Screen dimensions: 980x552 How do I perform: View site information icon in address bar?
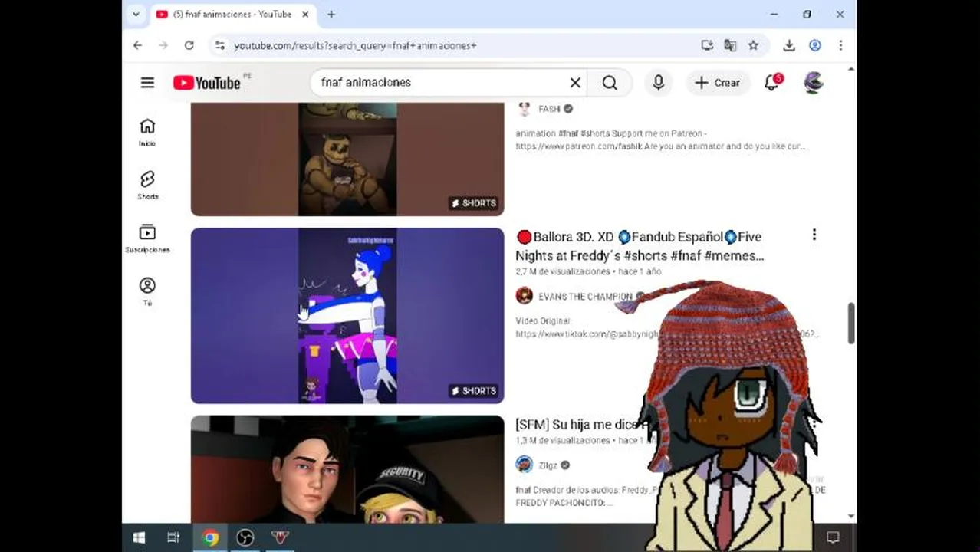click(x=220, y=45)
